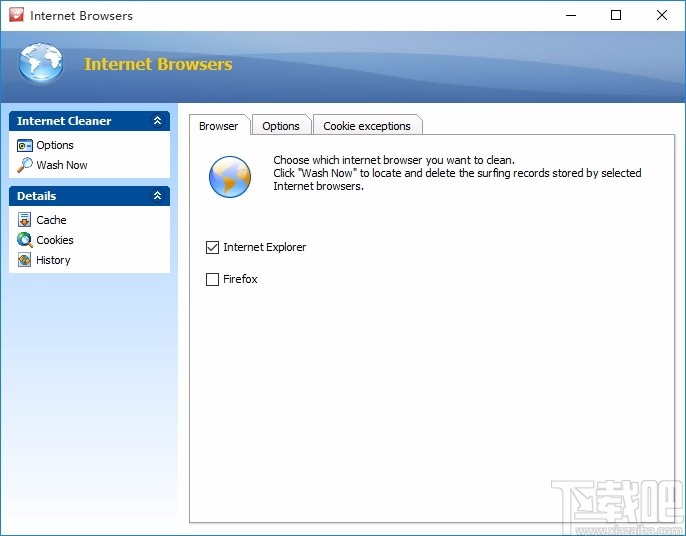
Task: Enable the Firefox checkbox
Action: (212, 279)
